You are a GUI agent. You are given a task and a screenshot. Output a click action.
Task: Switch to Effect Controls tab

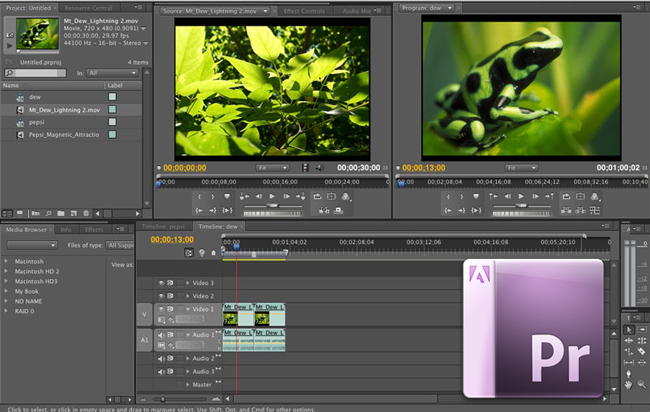pyautogui.click(x=304, y=11)
